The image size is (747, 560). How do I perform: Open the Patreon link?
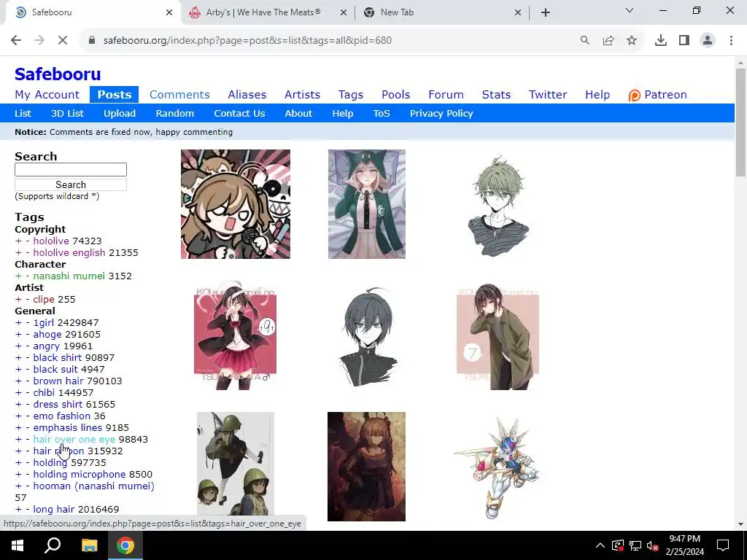click(658, 95)
